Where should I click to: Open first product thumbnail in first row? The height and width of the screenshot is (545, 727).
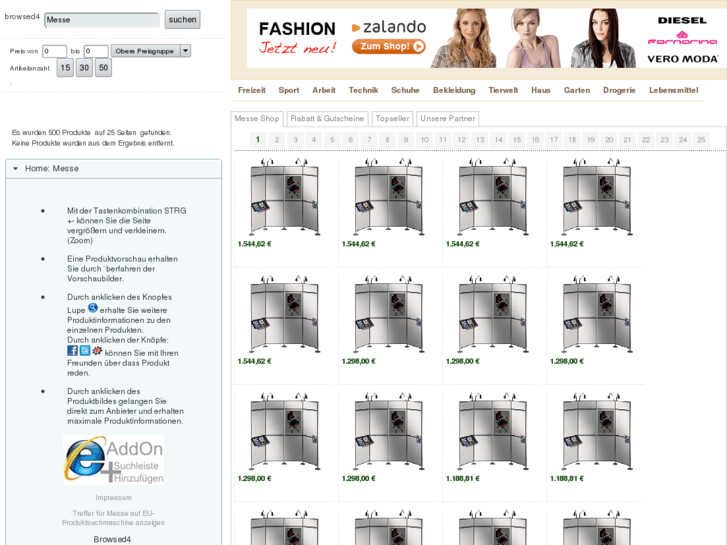tap(285, 198)
